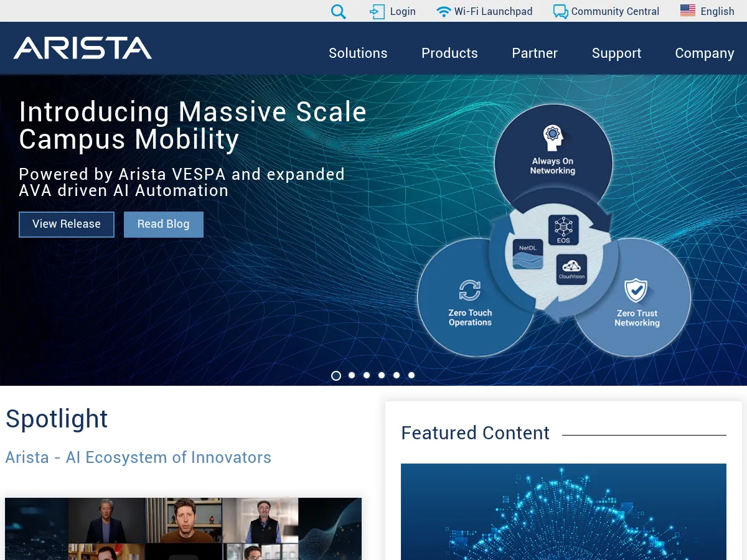Open the search magnifier icon
The image size is (747, 560).
point(338,11)
